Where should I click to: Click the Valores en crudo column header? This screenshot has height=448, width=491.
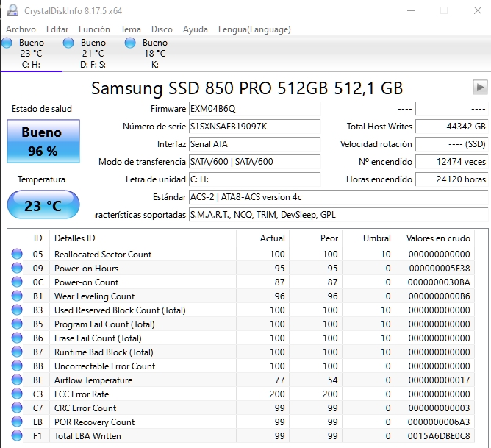pyautogui.click(x=434, y=238)
